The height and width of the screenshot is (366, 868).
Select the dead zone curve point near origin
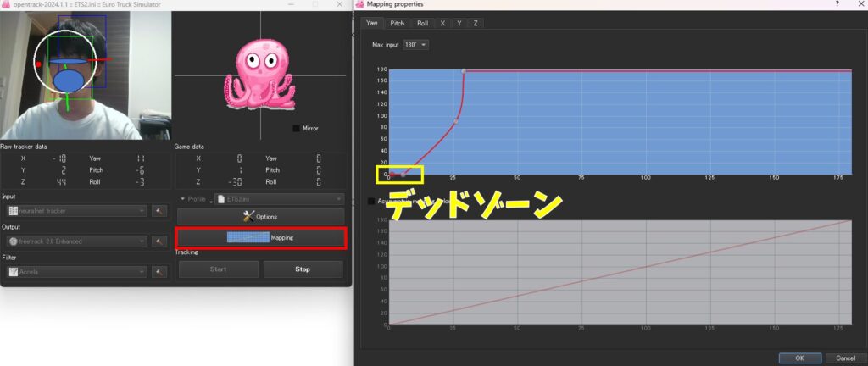[403, 175]
